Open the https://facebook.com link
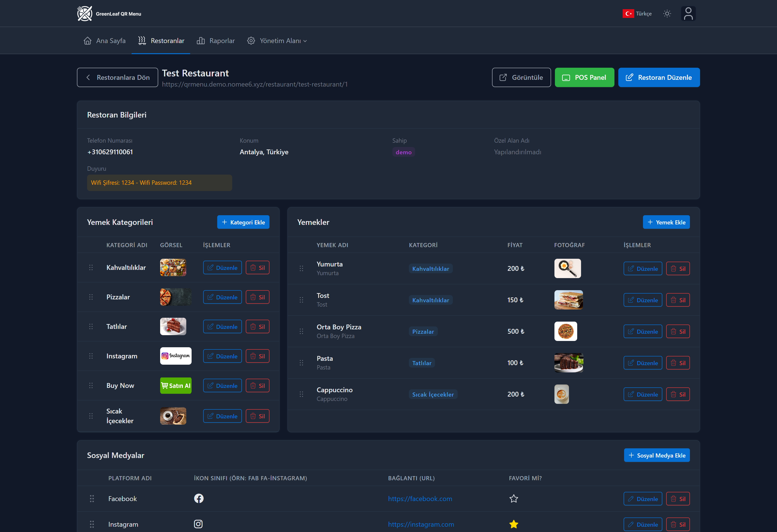 pyautogui.click(x=420, y=499)
